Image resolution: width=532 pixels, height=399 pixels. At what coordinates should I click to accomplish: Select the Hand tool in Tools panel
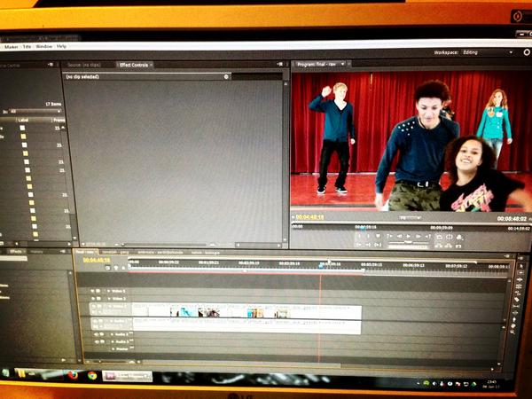513,325
